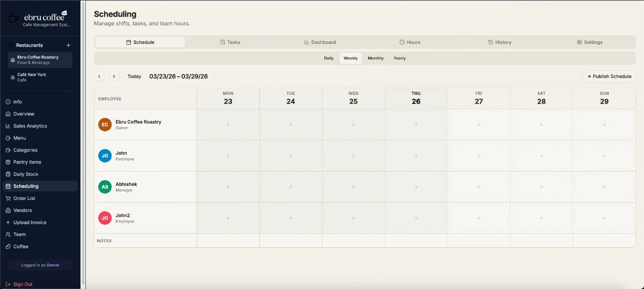The image size is (644, 289).
Task: Open the Overview page
Action: (x=40, y=114)
